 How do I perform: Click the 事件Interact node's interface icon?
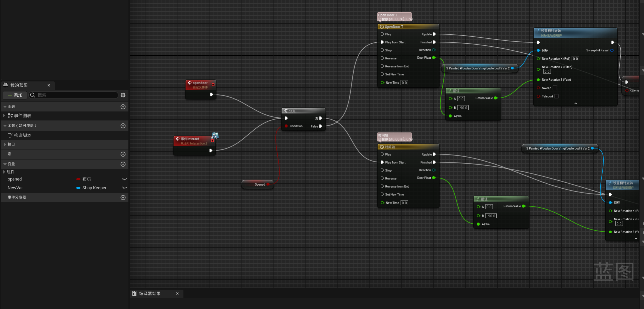pyautogui.click(x=215, y=135)
